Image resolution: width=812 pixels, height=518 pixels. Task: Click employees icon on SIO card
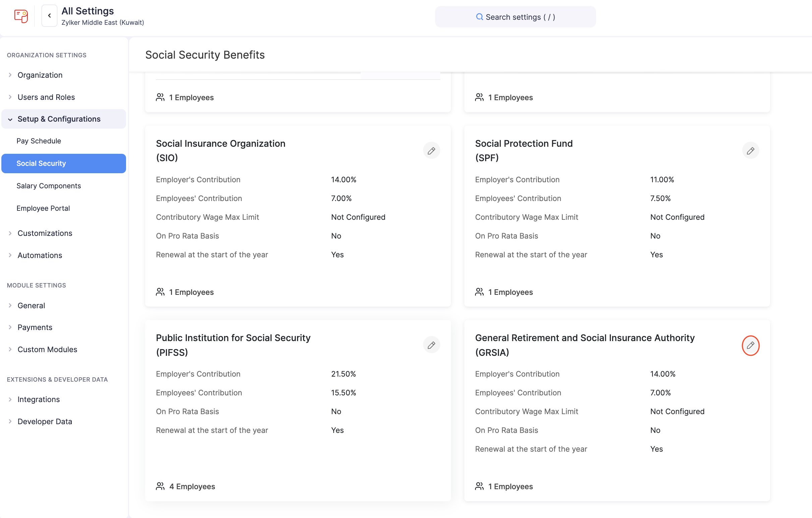pos(160,292)
